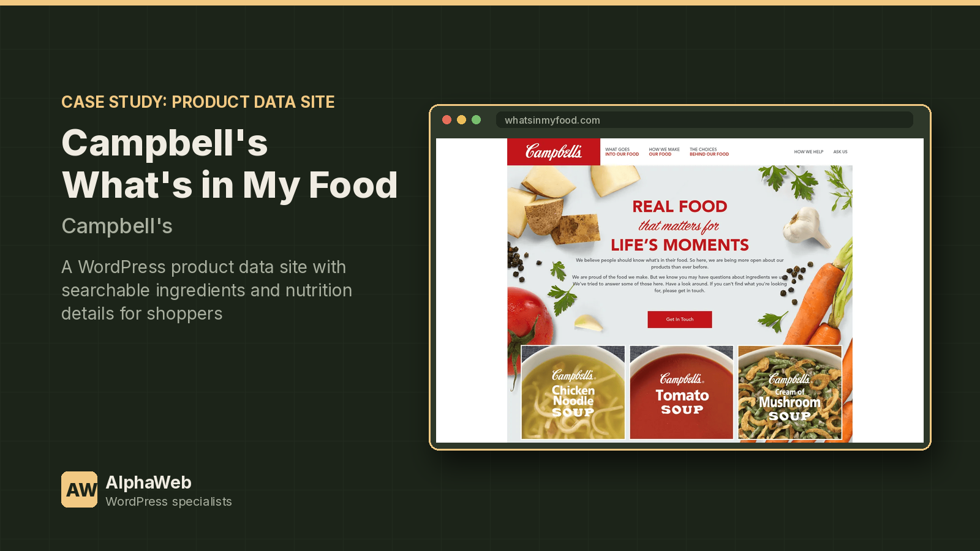Open 'What goes into our food' menu
The width and height of the screenshot is (980, 551).
622,152
